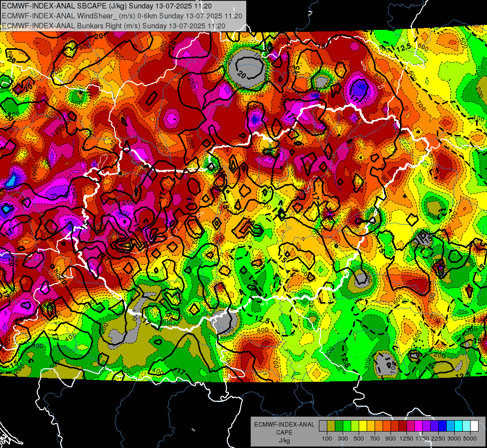
Task: Click the 2250 legend tick label
Action: point(438,439)
